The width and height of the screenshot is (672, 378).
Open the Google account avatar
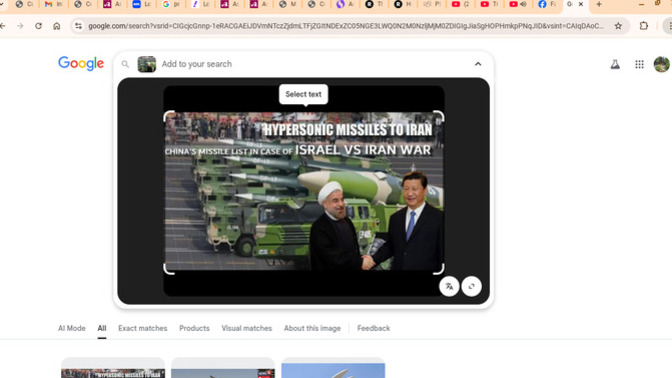coord(662,64)
